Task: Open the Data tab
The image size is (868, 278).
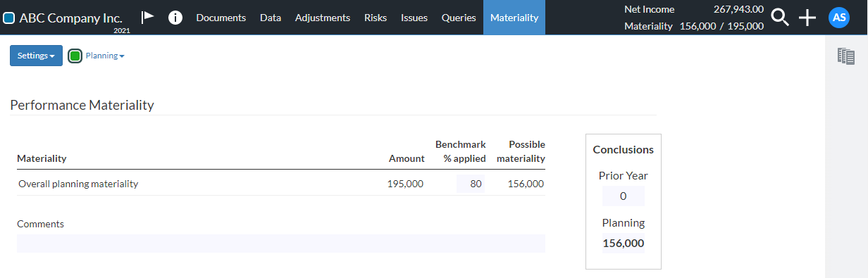Action: 271,18
